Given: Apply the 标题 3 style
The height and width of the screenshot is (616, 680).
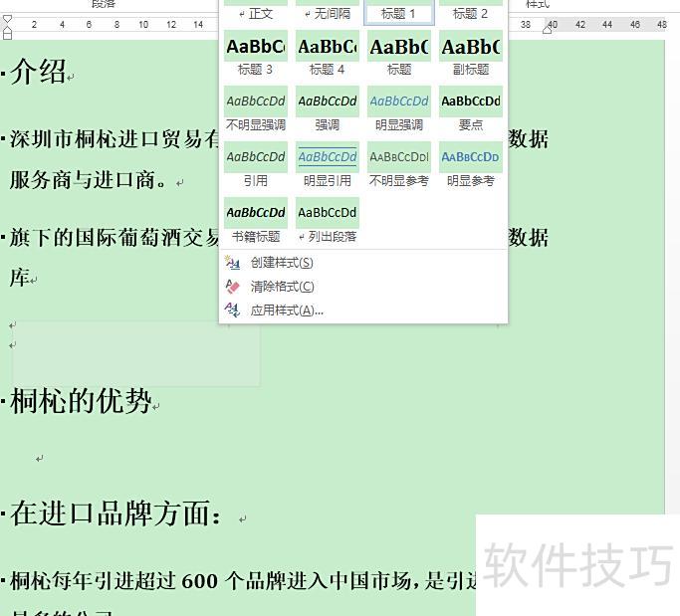Looking at the screenshot, I should (256, 54).
